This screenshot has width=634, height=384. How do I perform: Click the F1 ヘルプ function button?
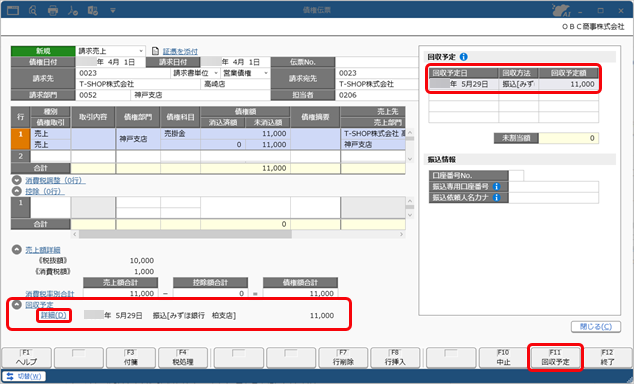point(27,358)
